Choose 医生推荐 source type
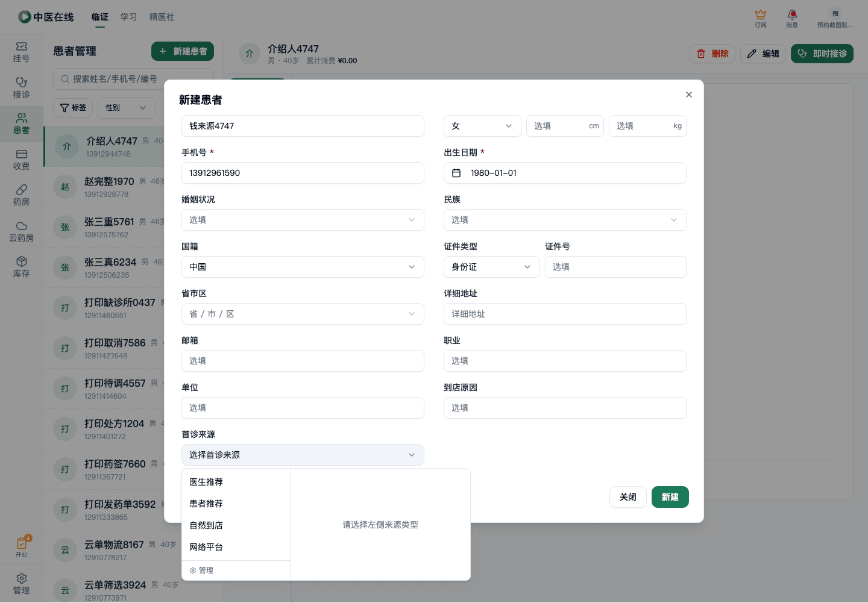868x603 pixels. 236,482
